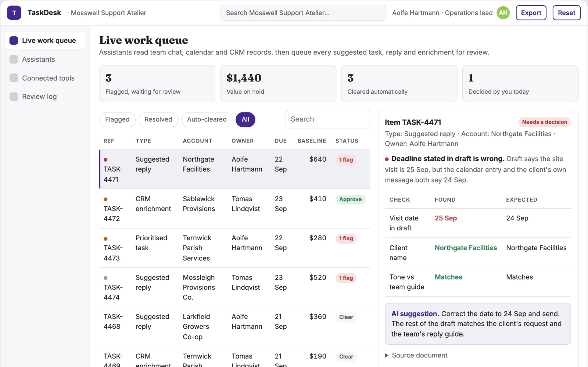
Task: Go to Assistants section
Action: coord(45,60)
